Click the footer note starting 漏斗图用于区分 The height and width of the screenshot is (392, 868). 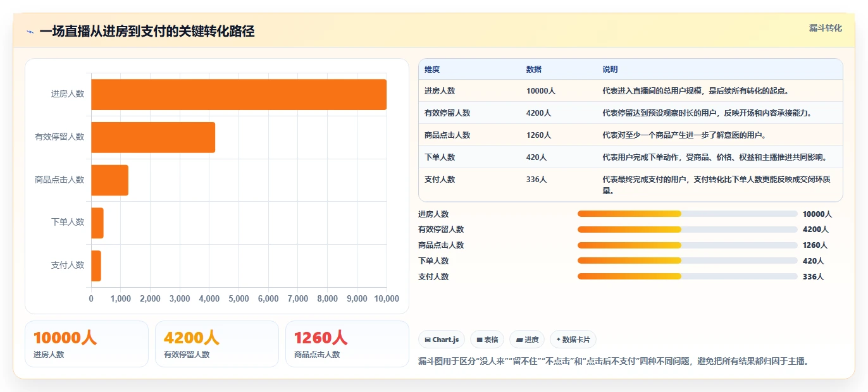[x=614, y=362]
